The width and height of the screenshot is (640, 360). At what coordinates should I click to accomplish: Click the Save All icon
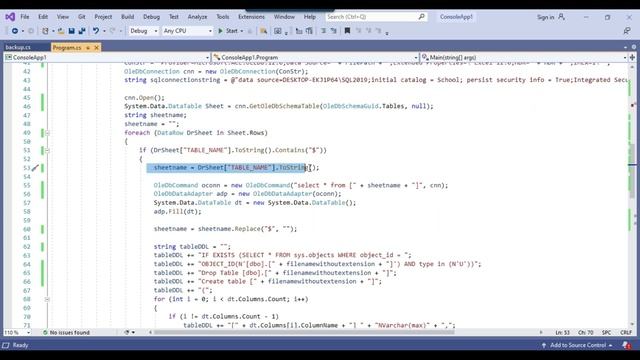[x=82, y=31]
